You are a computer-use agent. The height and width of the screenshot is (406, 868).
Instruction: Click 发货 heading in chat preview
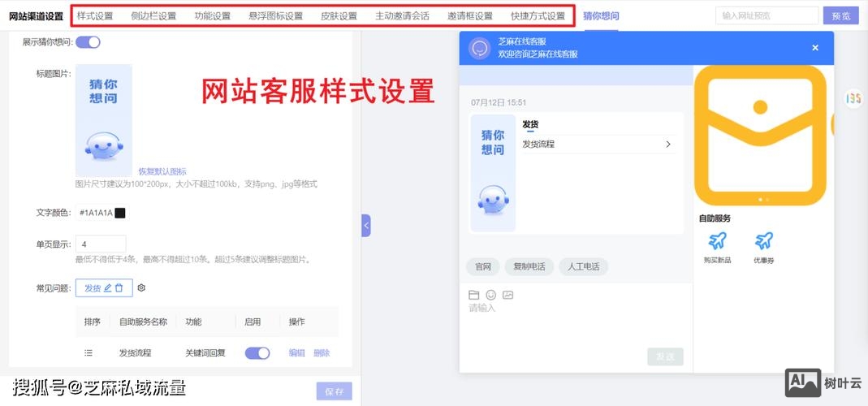530,124
